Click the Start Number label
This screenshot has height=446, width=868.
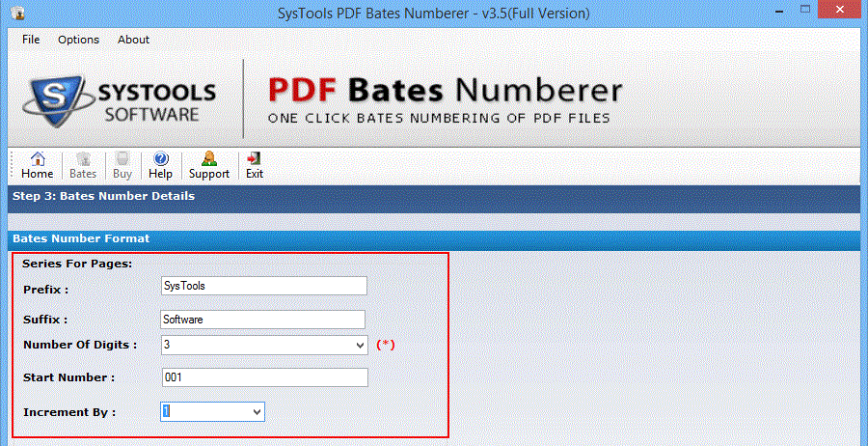point(69,377)
